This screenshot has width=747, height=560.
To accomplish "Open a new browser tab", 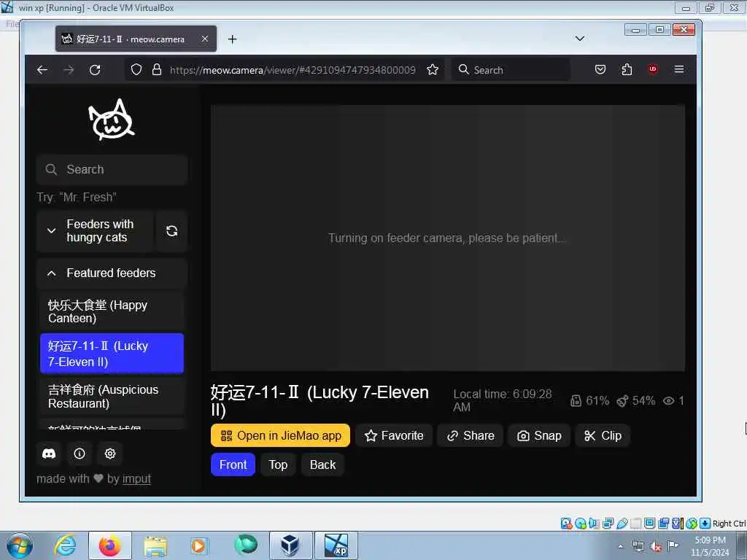I will 233,39.
